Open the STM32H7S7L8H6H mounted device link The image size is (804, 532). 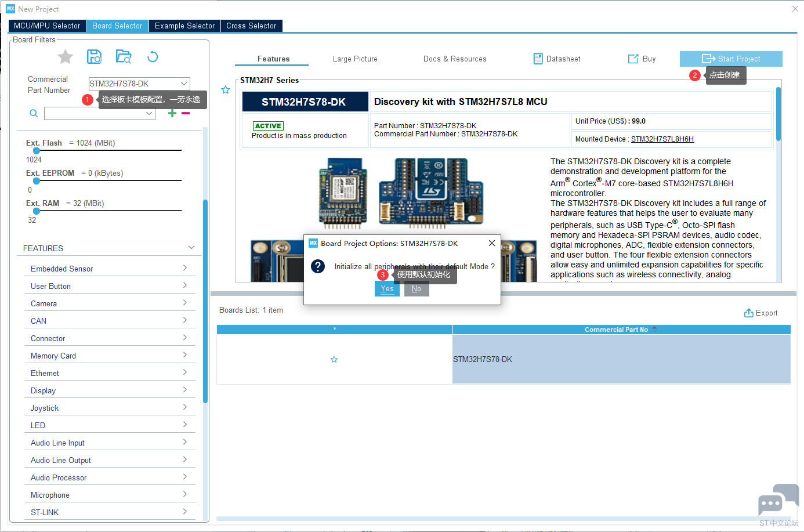[662, 139]
